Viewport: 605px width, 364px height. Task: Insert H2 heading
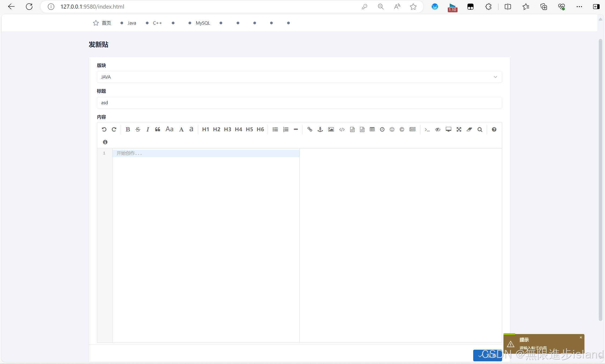(x=217, y=129)
